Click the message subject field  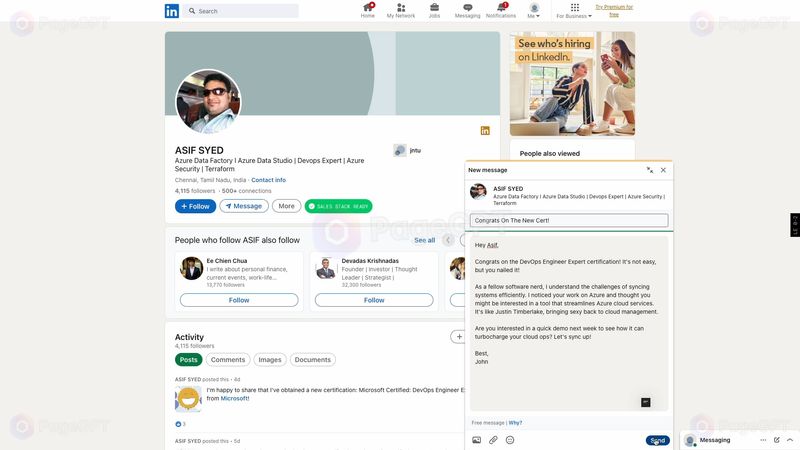tap(569, 220)
